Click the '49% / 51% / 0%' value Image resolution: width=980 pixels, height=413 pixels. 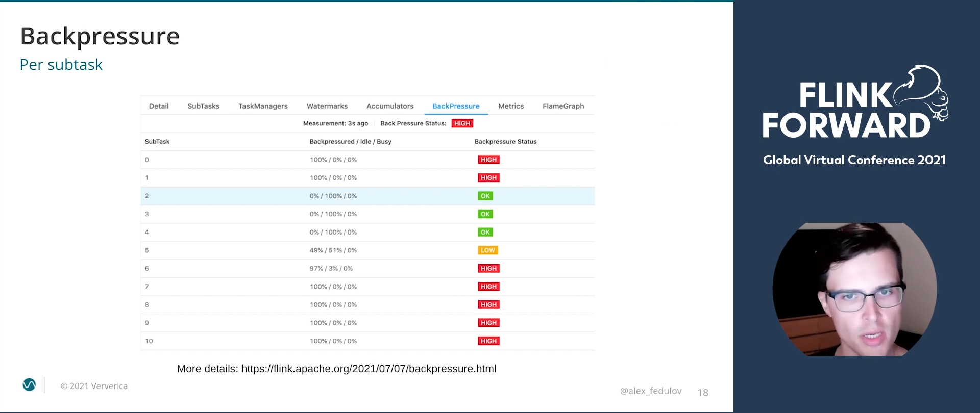[333, 250]
